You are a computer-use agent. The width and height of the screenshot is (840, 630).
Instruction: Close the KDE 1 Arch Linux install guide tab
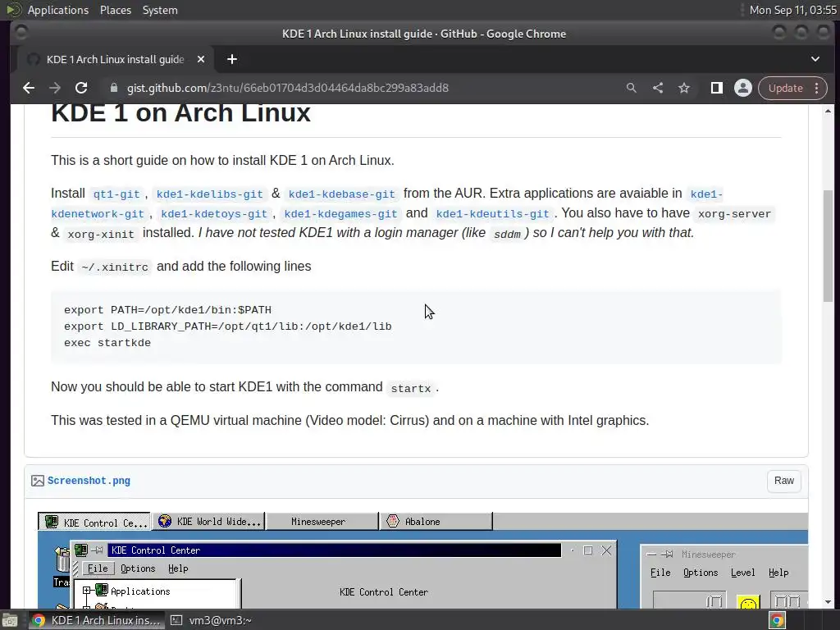click(x=201, y=59)
